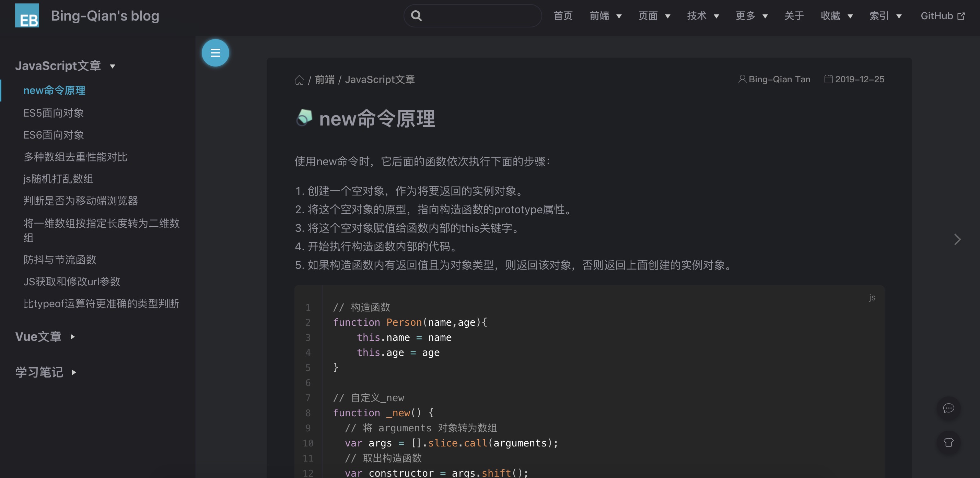Open 将一维数组按指定长度转为二维数组 article
The height and width of the screenshot is (478, 980).
pyautogui.click(x=101, y=230)
